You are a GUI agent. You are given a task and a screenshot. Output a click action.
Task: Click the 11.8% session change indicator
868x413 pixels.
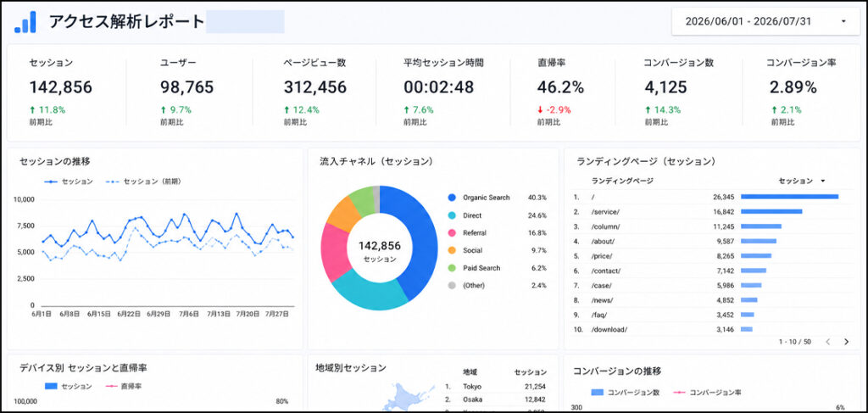(47, 109)
